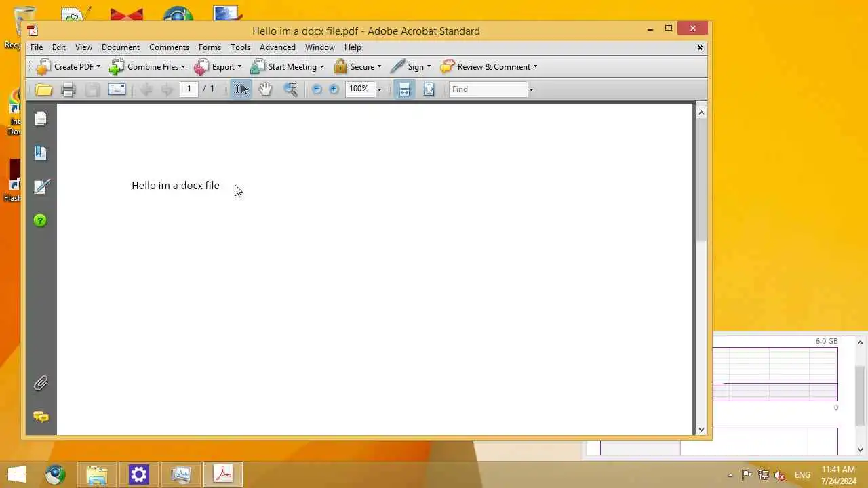Open File Explorer from taskbar
The width and height of the screenshot is (868, 488).
[96, 474]
